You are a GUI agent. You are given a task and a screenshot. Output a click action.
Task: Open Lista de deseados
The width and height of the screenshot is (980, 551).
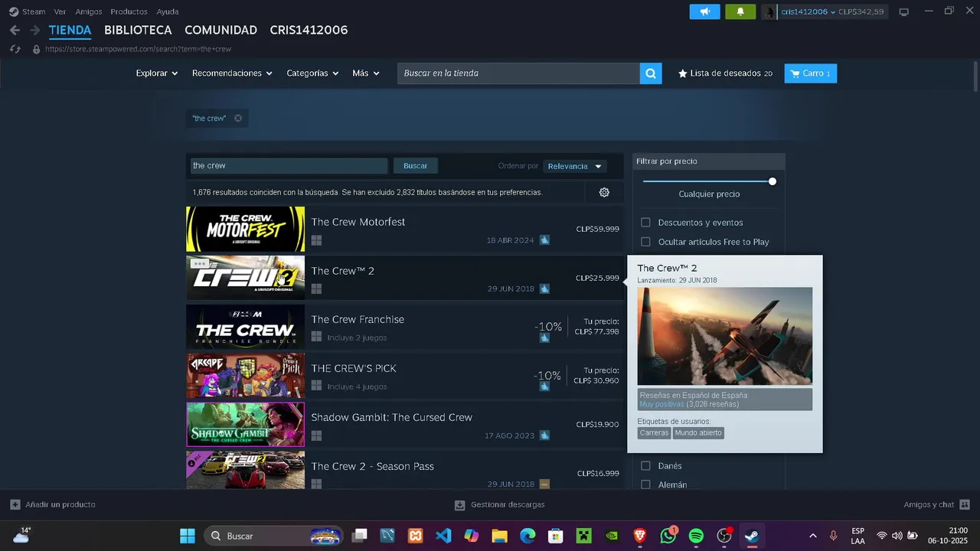click(x=725, y=73)
